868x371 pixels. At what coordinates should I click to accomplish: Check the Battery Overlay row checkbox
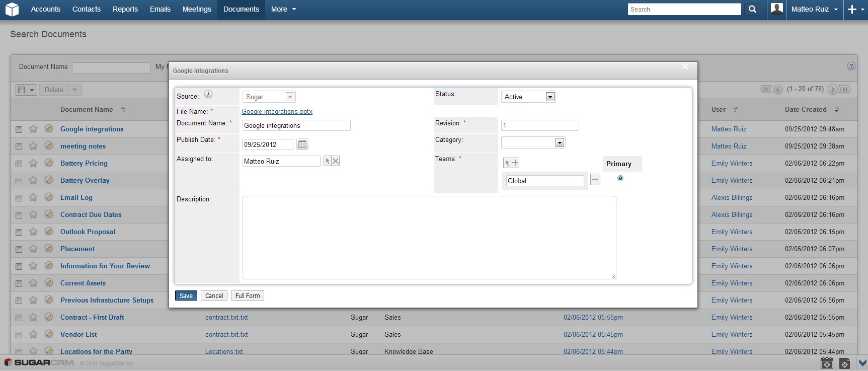point(19,181)
